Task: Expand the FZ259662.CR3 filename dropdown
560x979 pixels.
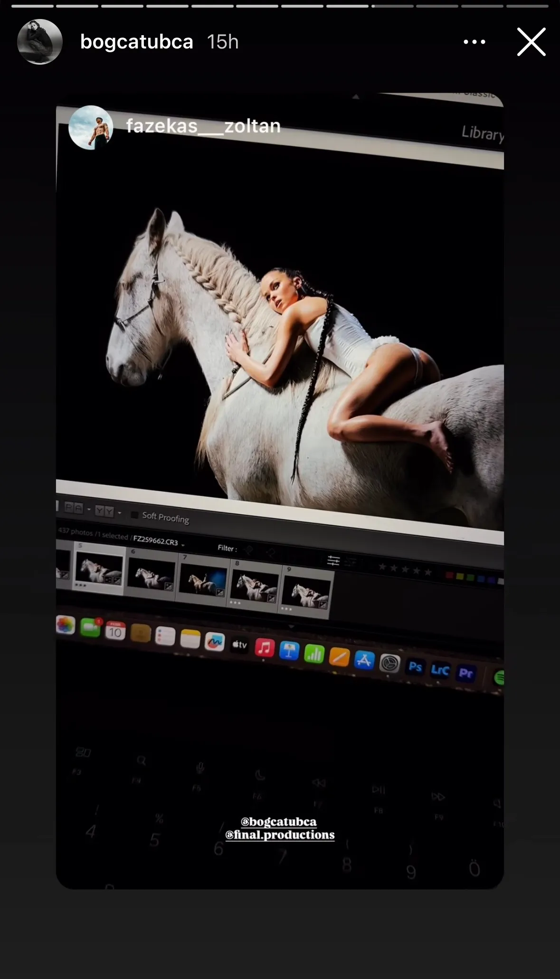Action: (183, 544)
